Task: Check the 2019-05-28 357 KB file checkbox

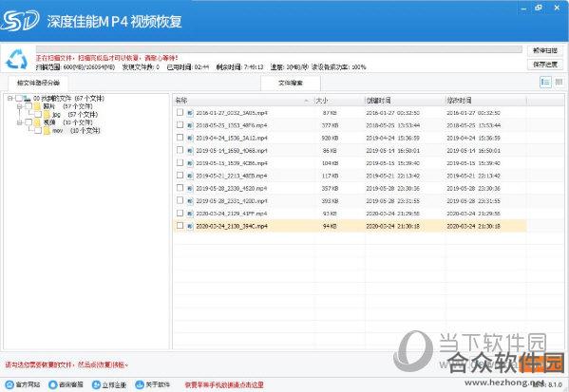Action: [x=180, y=188]
